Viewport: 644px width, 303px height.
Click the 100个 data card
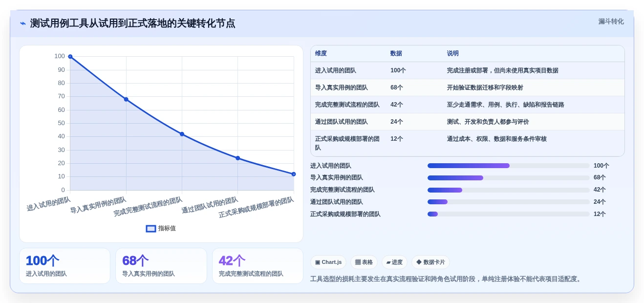coord(64,266)
